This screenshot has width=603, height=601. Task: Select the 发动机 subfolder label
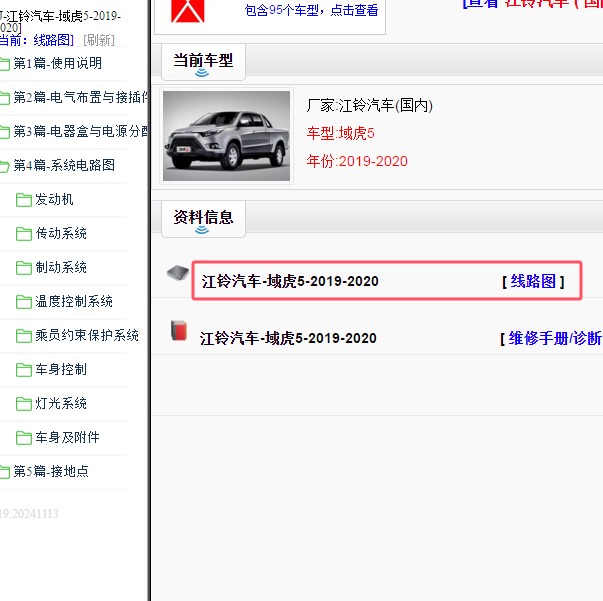[x=54, y=200]
